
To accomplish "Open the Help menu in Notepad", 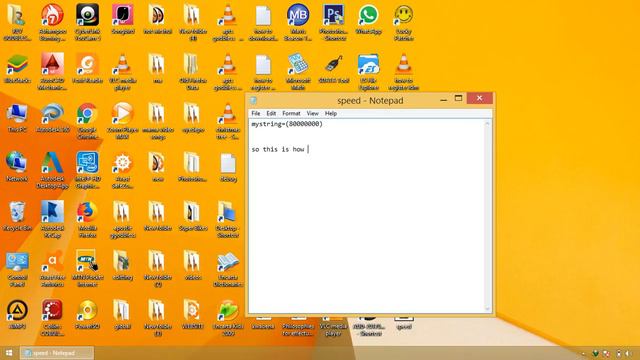I will [331, 113].
